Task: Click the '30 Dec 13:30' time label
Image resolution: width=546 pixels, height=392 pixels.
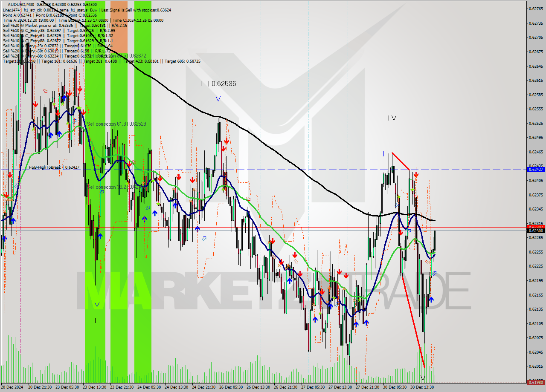Action: [422, 387]
